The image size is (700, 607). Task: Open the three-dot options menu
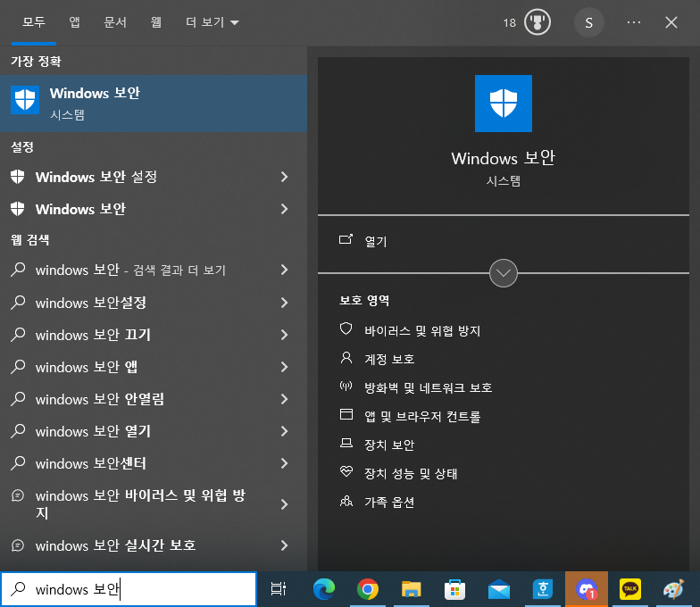pyautogui.click(x=634, y=22)
